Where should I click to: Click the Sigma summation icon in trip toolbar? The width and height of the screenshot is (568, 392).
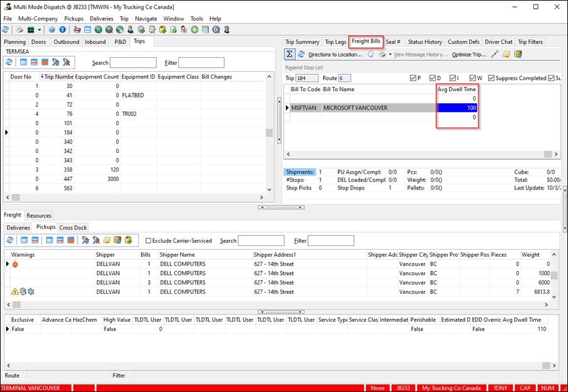290,54
